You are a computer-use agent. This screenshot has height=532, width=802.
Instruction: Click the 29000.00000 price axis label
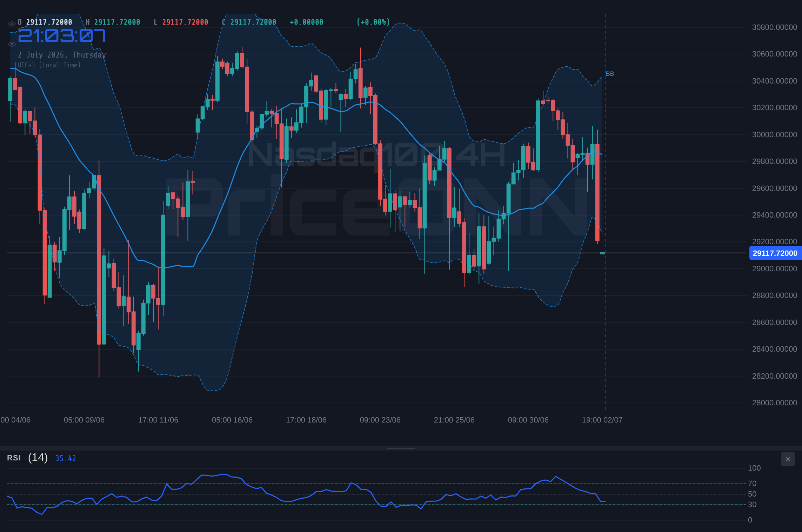click(x=774, y=269)
